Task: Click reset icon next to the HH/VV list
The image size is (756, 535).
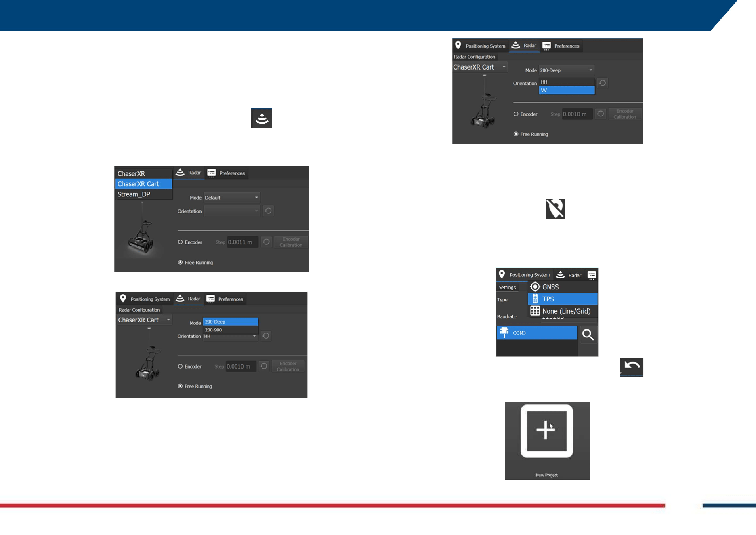Action: tap(602, 83)
